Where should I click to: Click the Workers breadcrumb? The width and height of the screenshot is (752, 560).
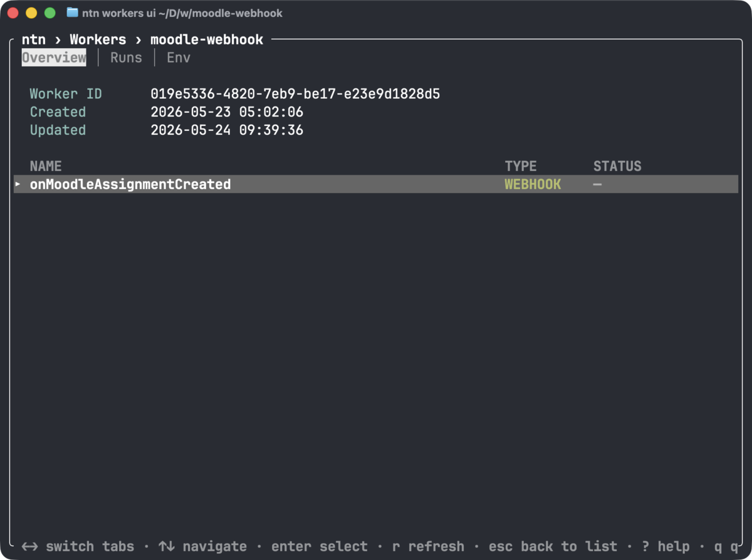click(98, 39)
